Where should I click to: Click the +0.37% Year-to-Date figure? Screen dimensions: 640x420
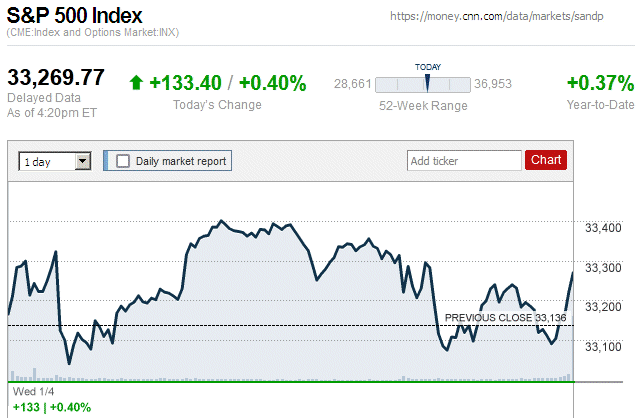(x=598, y=83)
